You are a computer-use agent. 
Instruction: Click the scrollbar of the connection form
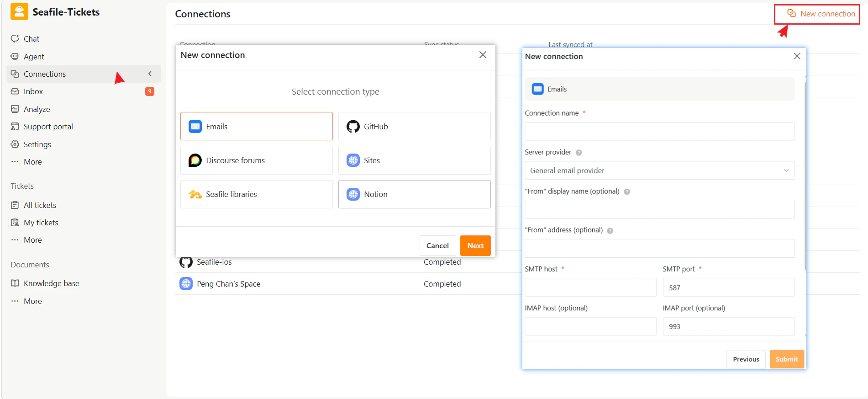[x=805, y=176]
